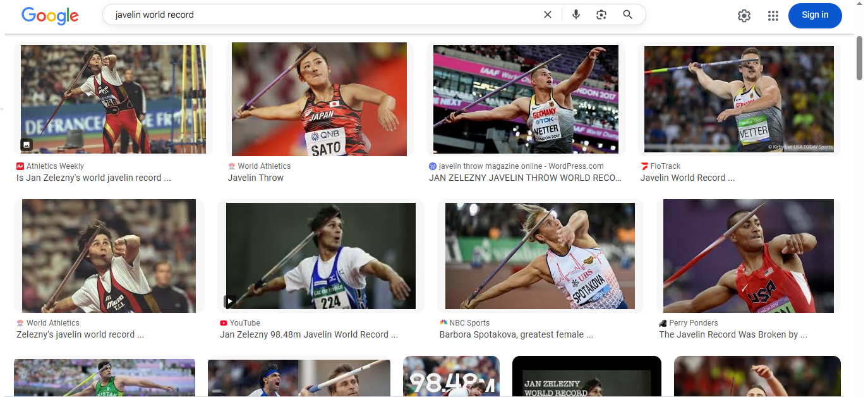Click the YouTube favicon
Viewport: 868px width, 397px height.
click(224, 323)
